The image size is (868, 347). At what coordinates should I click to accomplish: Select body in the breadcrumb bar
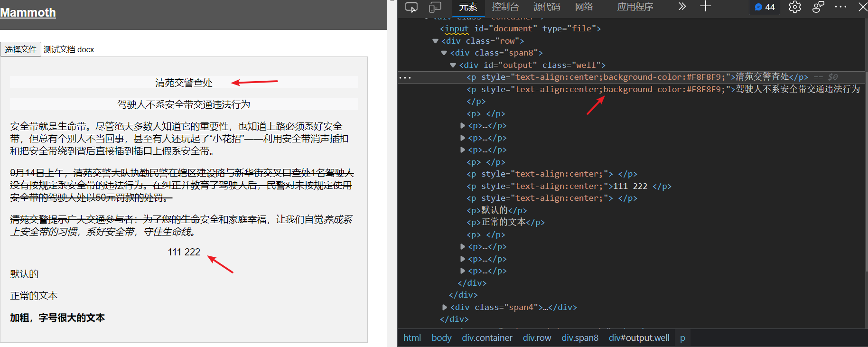tap(441, 338)
